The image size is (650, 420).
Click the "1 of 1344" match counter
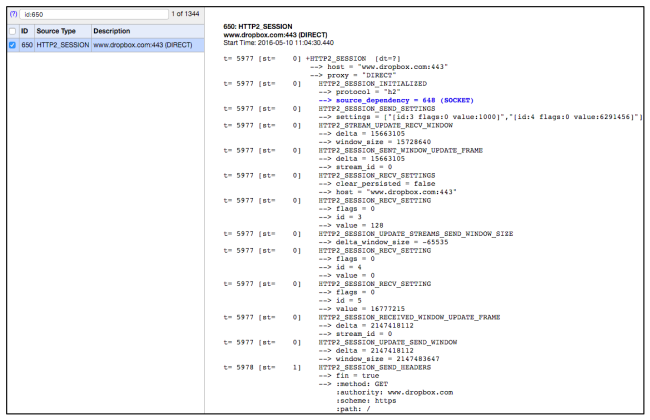click(180, 13)
